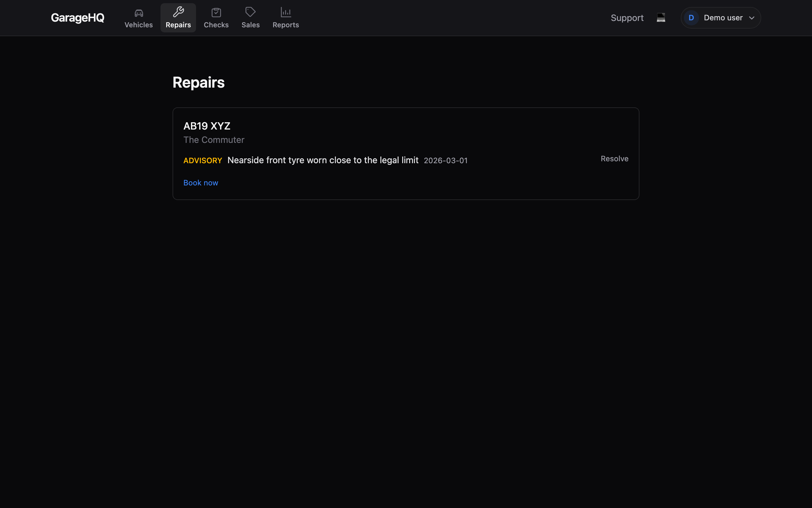The width and height of the screenshot is (812, 508).
Task: Click Book now for AB19 XYZ
Action: pyautogui.click(x=201, y=183)
